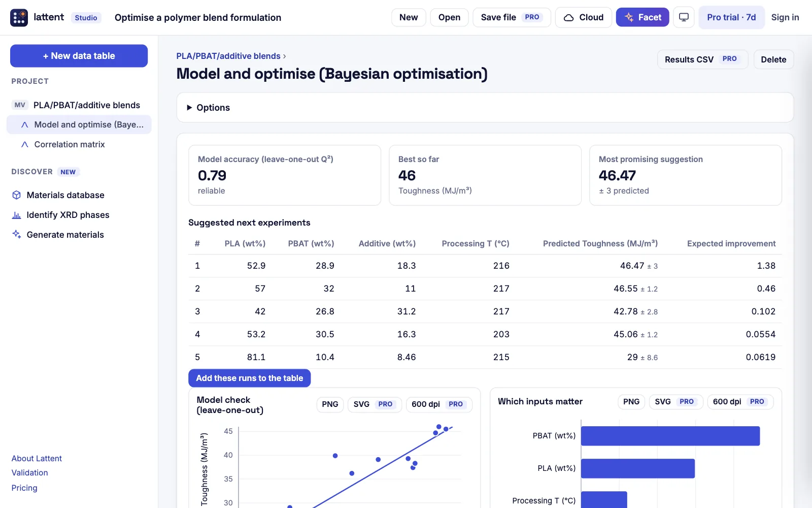
Task: Click the cloud icon in Cloud button
Action: tap(569, 17)
